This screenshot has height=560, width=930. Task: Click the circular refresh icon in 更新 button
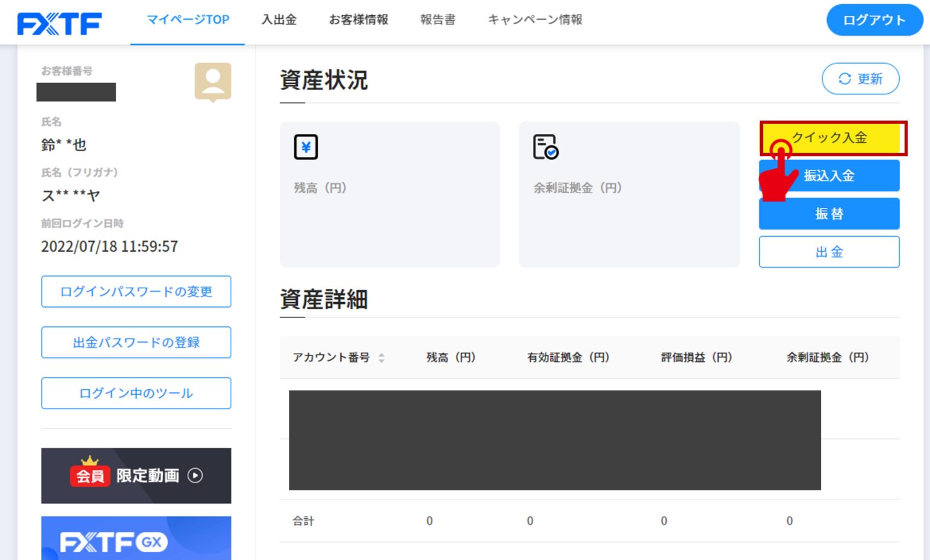click(845, 79)
